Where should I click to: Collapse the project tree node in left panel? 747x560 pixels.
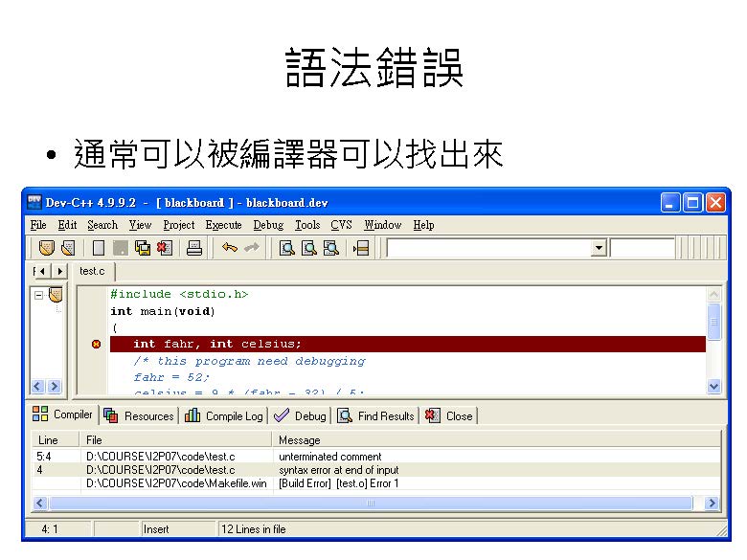pyautogui.click(x=39, y=295)
